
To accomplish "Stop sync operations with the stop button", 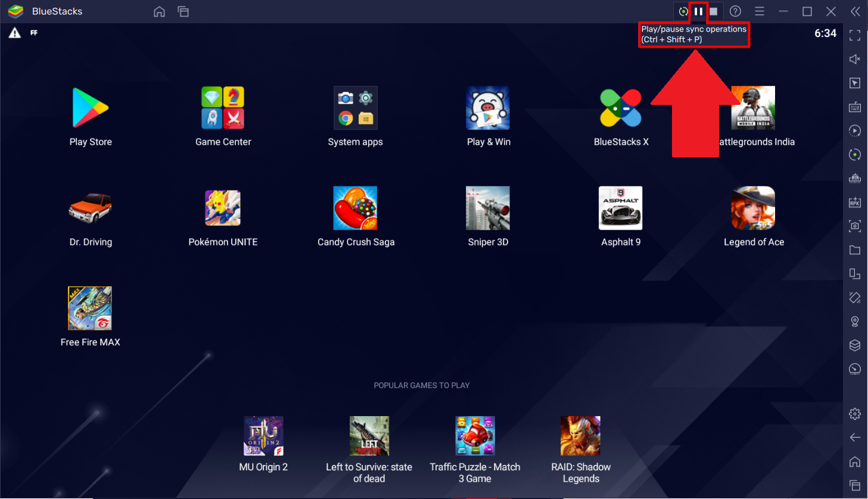I will [x=714, y=11].
